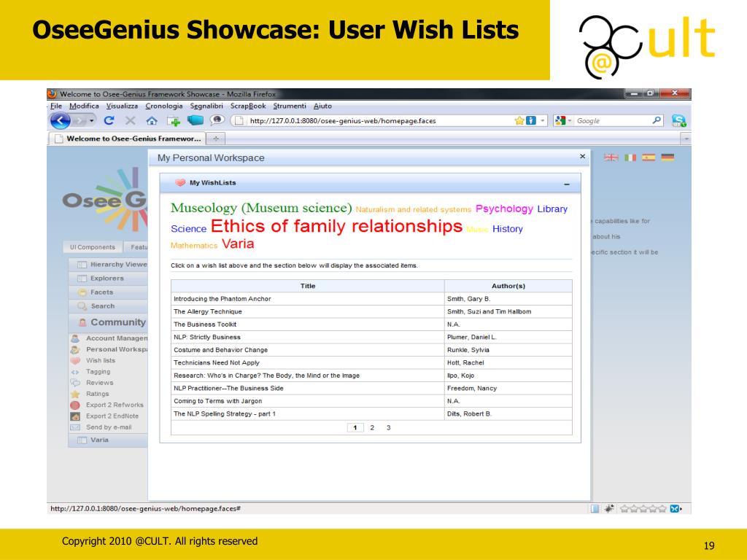Click the Stop loading X icon
The width and height of the screenshot is (747, 560).
pyautogui.click(x=130, y=121)
